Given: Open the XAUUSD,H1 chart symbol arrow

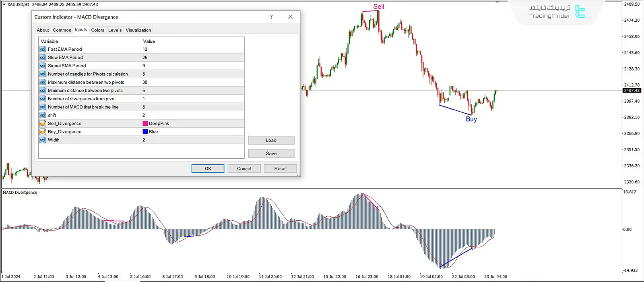Looking at the screenshot, I should click(x=4, y=4).
